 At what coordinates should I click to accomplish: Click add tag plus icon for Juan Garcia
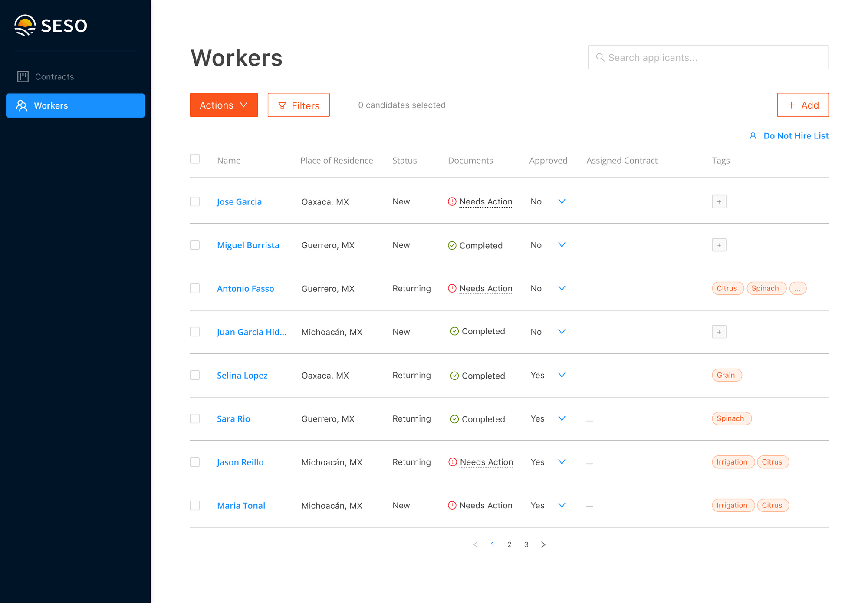(x=719, y=332)
